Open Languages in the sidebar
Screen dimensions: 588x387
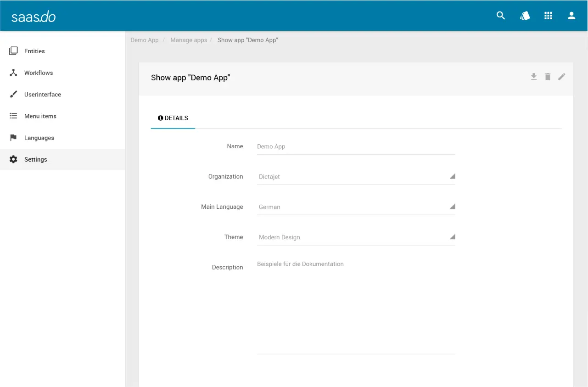click(39, 138)
